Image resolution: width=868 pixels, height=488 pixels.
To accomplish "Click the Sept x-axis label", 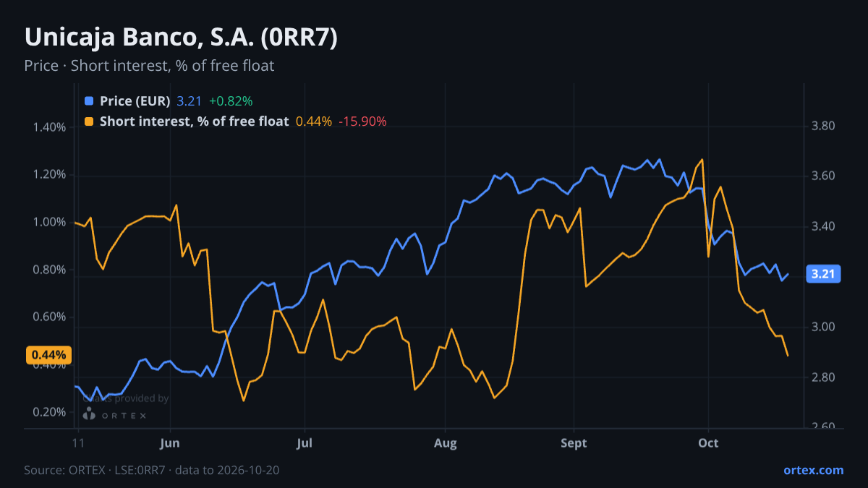I will [574, 443].
